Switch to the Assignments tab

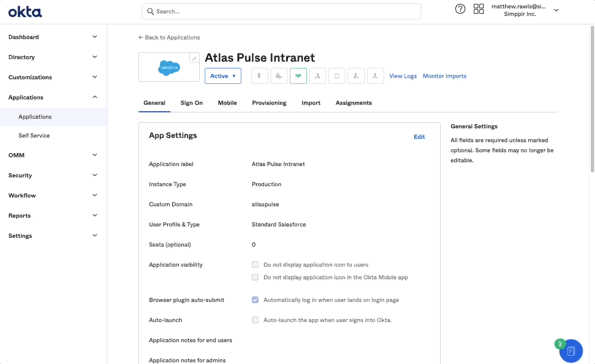pos(354,103)
